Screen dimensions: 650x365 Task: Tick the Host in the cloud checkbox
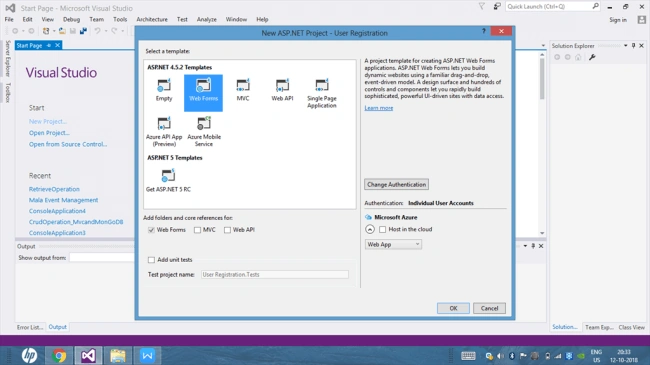tap(383, 229)
